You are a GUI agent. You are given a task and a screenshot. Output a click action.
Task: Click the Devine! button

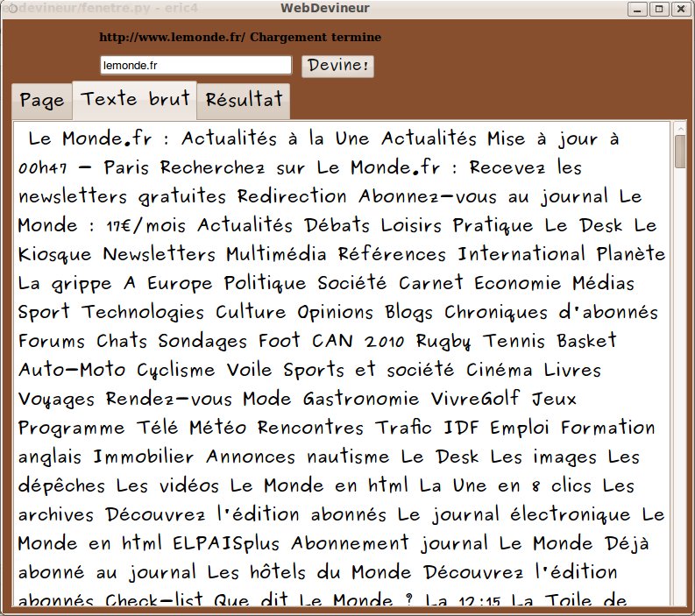(337, 66)
